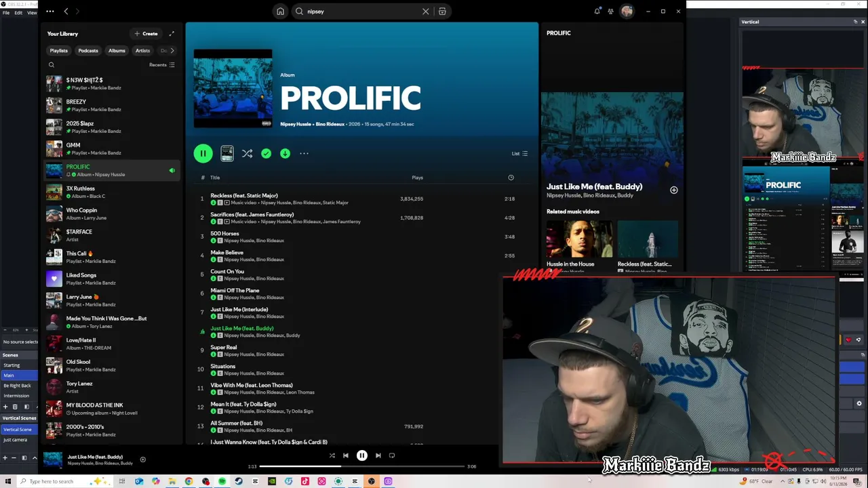Toggle repeat in the player bar
This screenshot has width=868, height=488.
(x=392, y=455)
